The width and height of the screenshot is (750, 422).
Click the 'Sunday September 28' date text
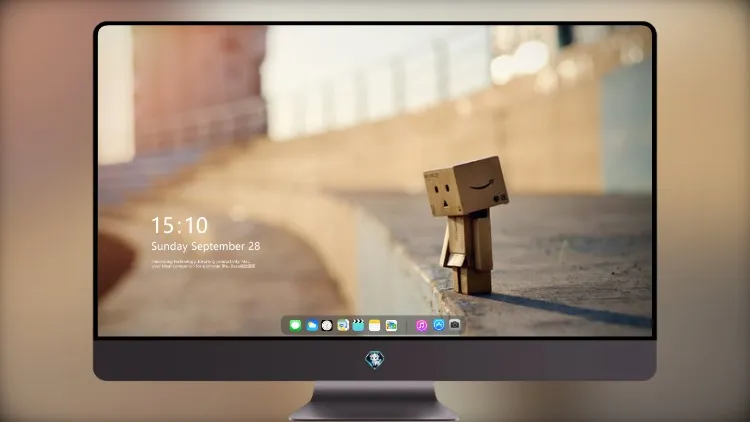tap(206, 246)
